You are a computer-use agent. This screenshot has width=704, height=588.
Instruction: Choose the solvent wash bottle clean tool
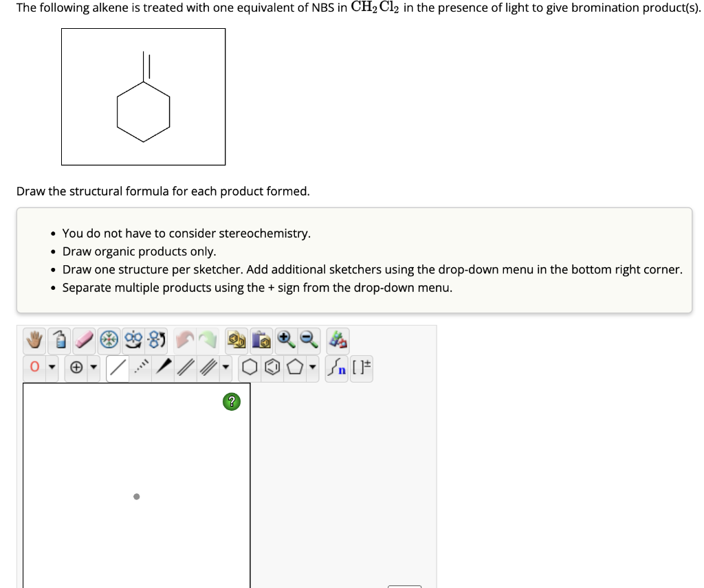(x=59, y=339)
